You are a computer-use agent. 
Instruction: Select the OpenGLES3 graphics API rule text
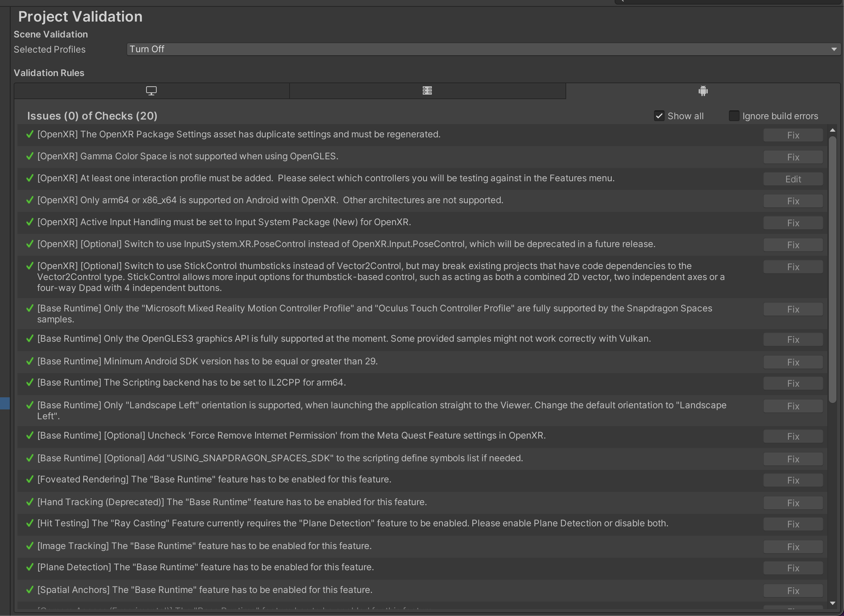pos(344,339)
